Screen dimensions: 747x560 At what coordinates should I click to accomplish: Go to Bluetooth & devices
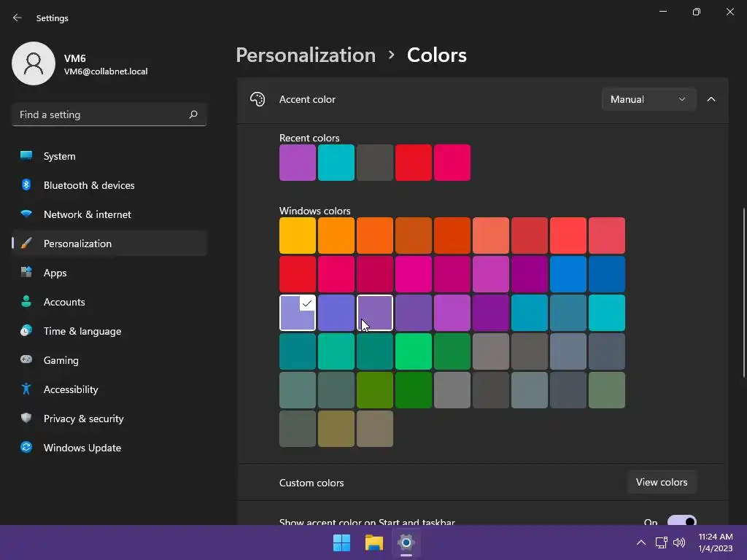tap(109, 184)
